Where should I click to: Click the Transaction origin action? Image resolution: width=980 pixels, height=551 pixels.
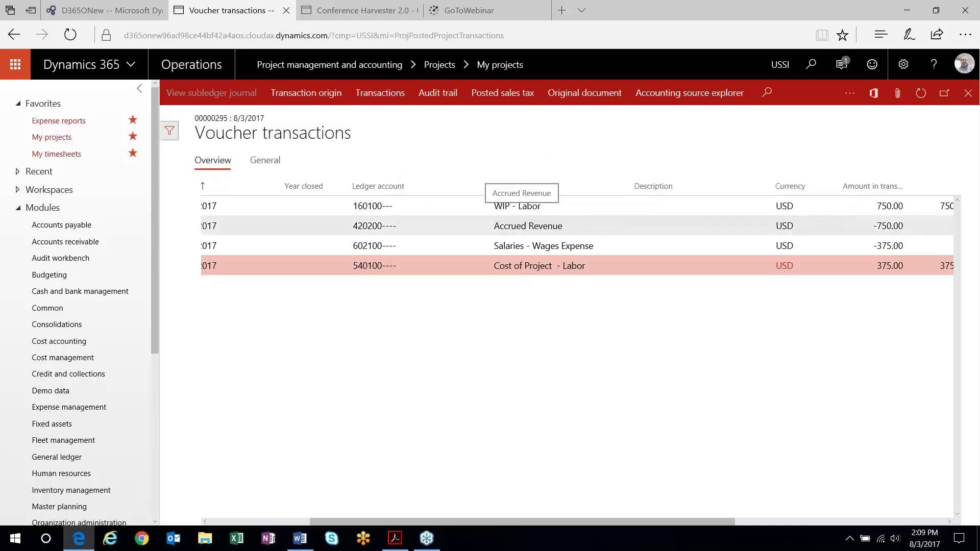306,92
